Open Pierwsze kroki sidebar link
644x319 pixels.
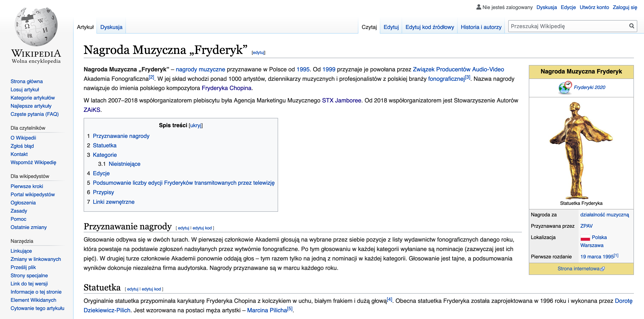click(x=27, y=186)
